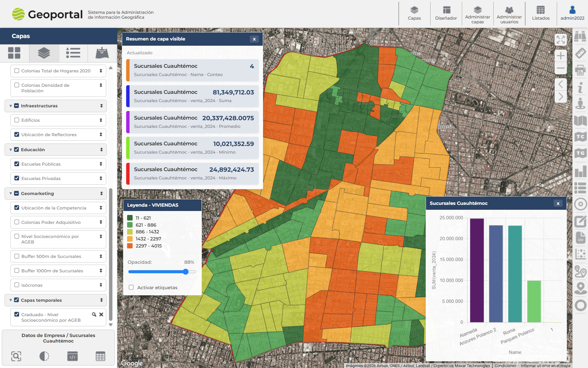Open the Listados menu
Image resolution: width=588 pixels, height=368 pixels.
click(x=541, y=14)
